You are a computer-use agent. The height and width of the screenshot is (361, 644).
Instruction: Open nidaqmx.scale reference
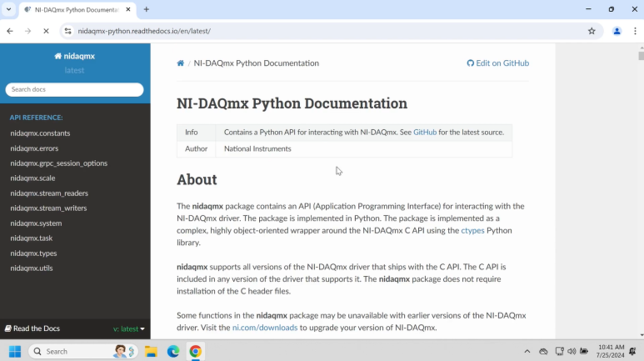pos(32,178)
